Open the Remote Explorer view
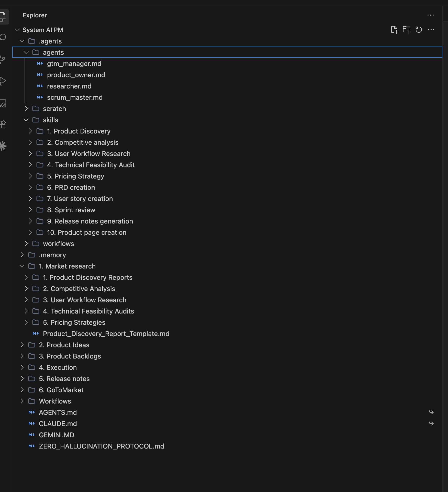448x492 pixels. 3,103
